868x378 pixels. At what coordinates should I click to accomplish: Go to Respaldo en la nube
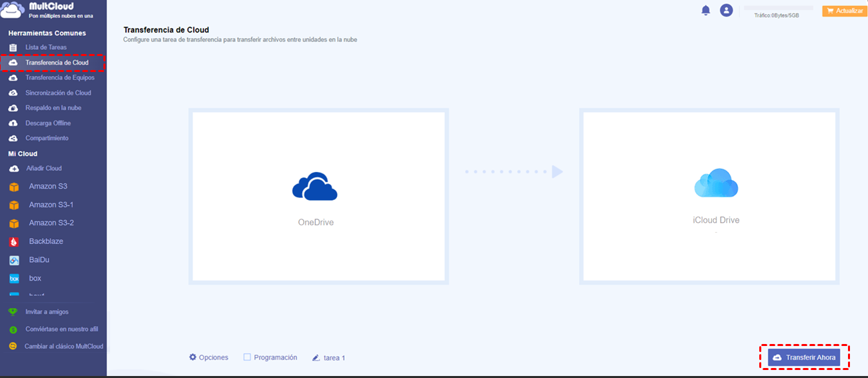point(53,108)
